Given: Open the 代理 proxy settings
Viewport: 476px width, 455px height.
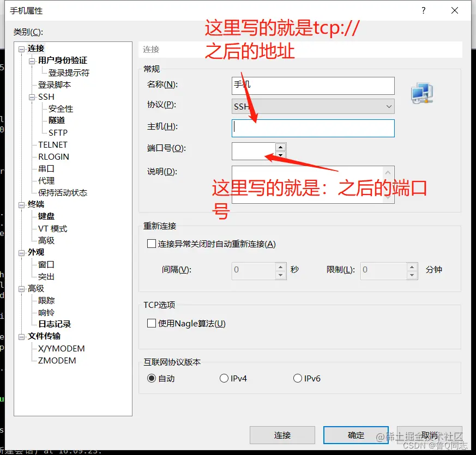Looking at the screenshot, I should [46, 180].
